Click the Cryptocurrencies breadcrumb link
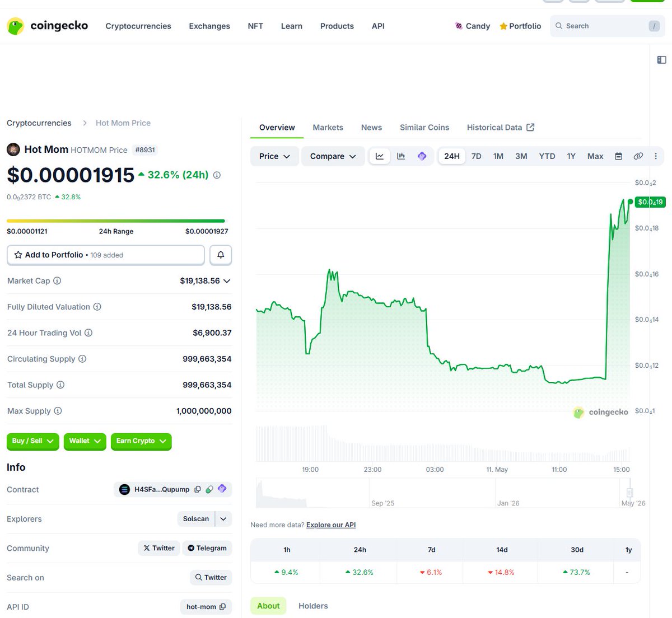The image size is (672, 618). pyautogui.click(x=39, y=123)
